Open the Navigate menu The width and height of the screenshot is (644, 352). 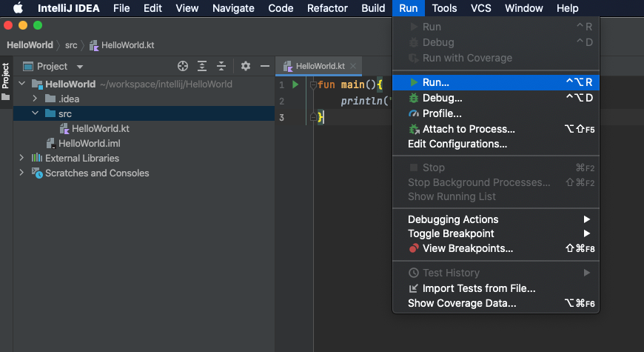tap(233, 8)
